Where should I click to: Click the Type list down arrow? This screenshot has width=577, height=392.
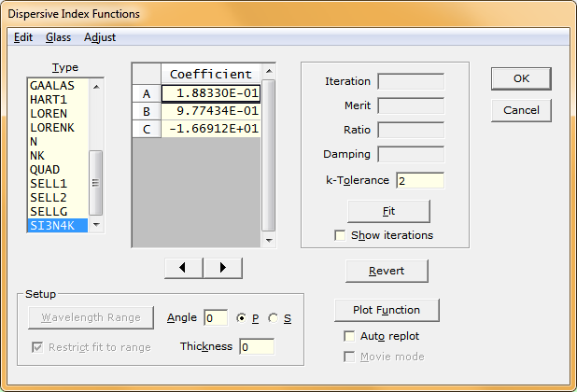96,225
